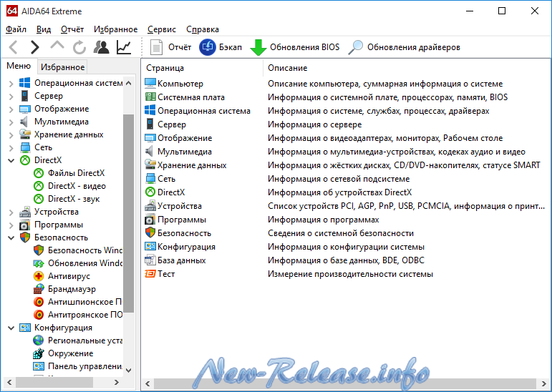Open the graph report icon

pos(124,47)
